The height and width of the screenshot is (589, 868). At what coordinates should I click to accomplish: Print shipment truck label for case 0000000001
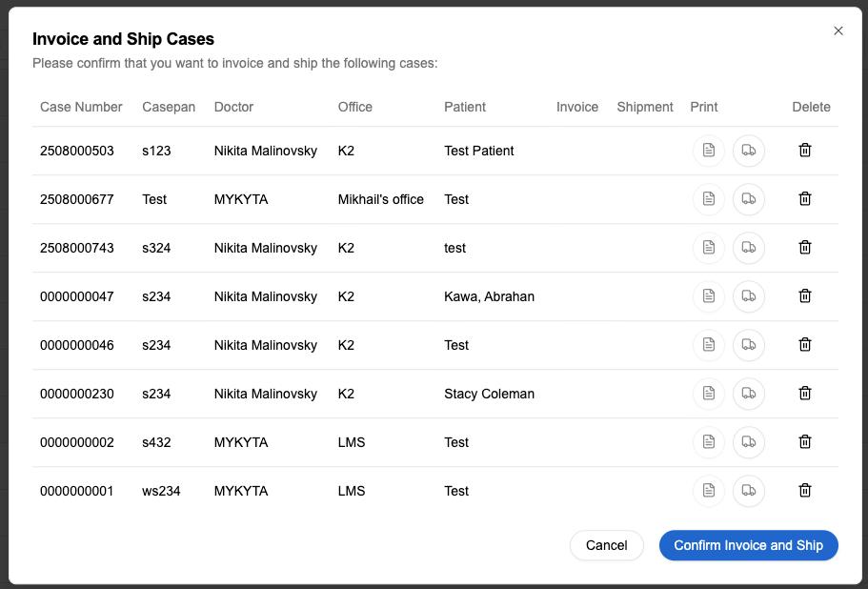pos(749,491)
